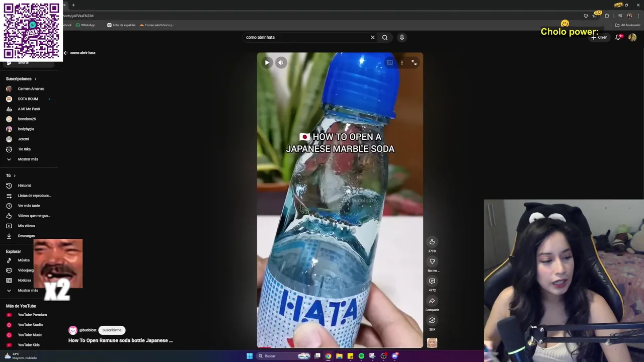Expand the Suscripciones section chevron
The image size is (644, 362).
(x=35, y=79)
